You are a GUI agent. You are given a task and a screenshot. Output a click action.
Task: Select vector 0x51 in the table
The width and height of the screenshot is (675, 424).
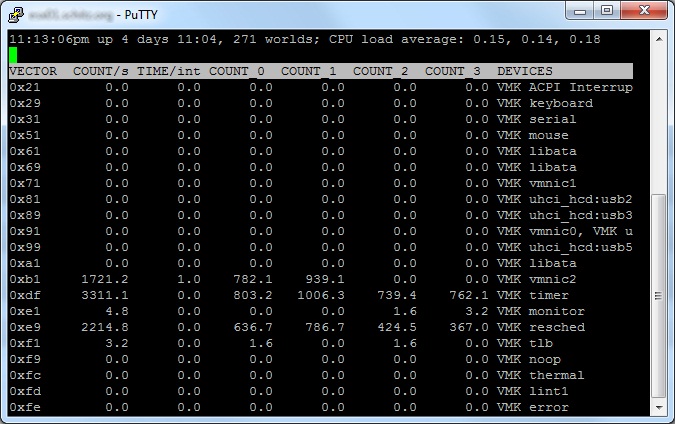click(x=25, y=135)
